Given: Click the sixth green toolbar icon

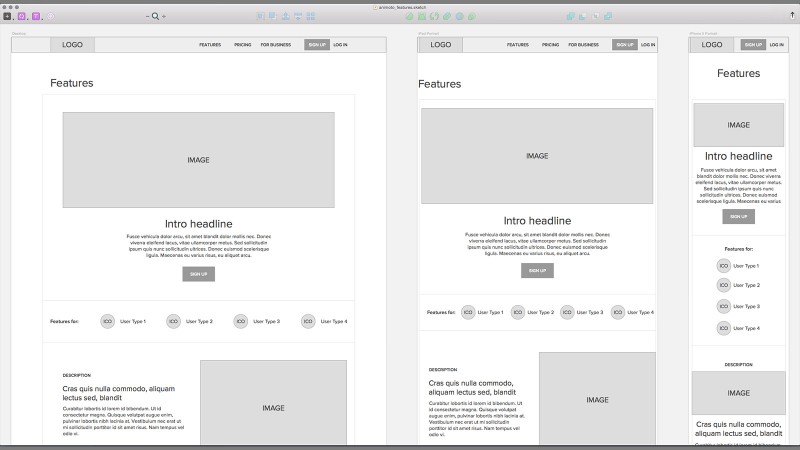Looking at the screenshot, I should 472,16.
